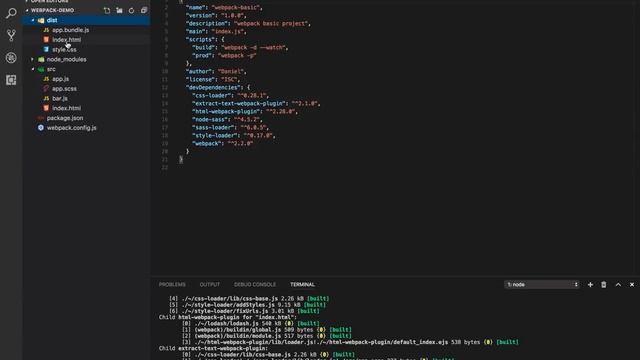This screenshot has height=360, width=640.
Task: Add a new terminal with plus icon
Action: click(590, 284)
